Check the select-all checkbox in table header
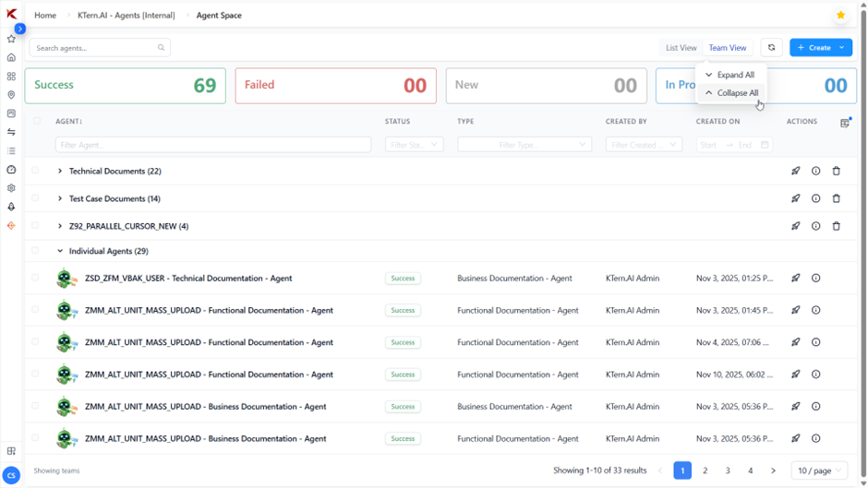The height and width of the screenshot is (488, 868). [x=37, y=121]
